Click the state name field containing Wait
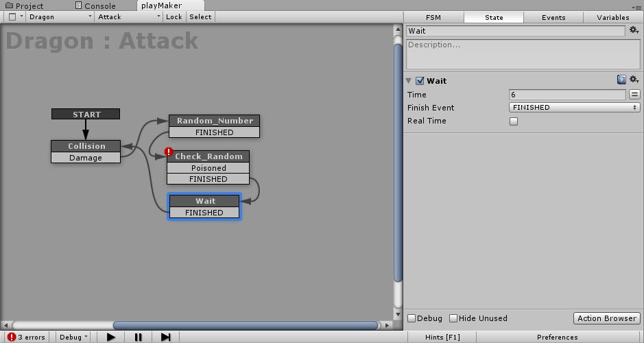This screenshot has width=644, height=343. (x=516, y=31)
